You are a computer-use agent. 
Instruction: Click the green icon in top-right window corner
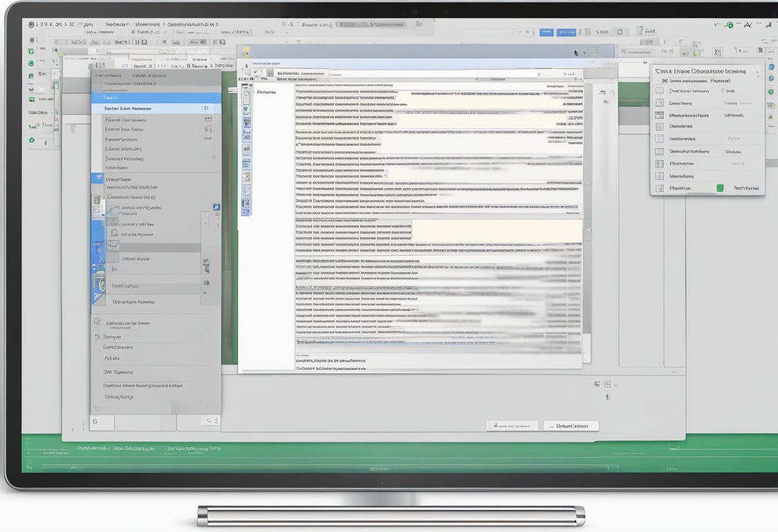728,26
